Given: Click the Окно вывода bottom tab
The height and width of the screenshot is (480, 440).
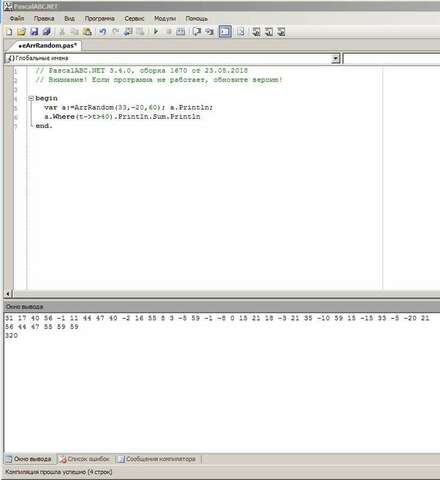Looking at the screenshot, I should (29, 459).
